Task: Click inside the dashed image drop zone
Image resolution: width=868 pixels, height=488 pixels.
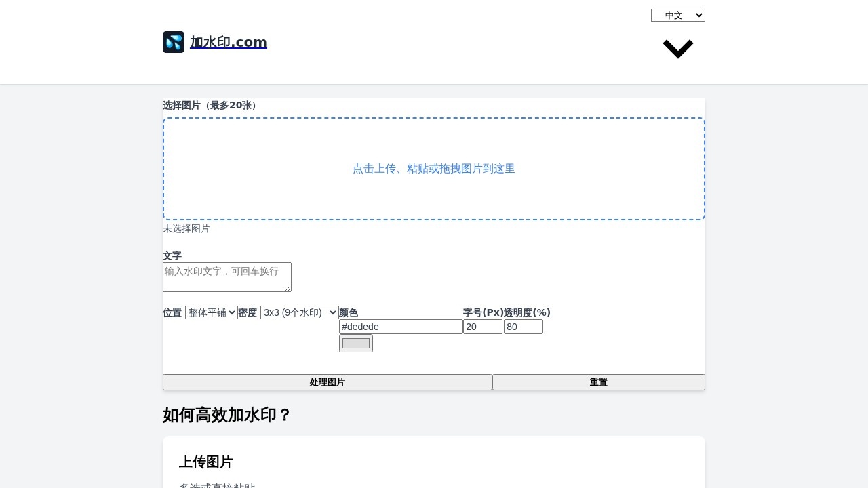Action: [x=434, y=169]
